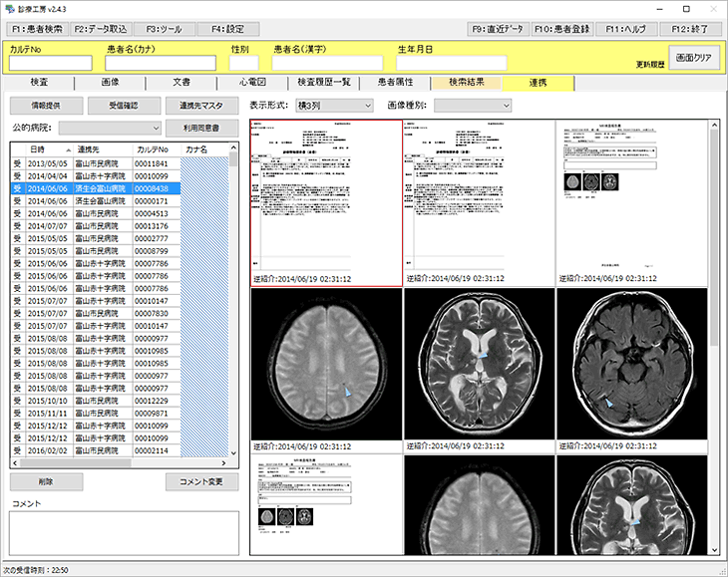
Task: Click the 情報提供 button
Action: click(47, 106)
